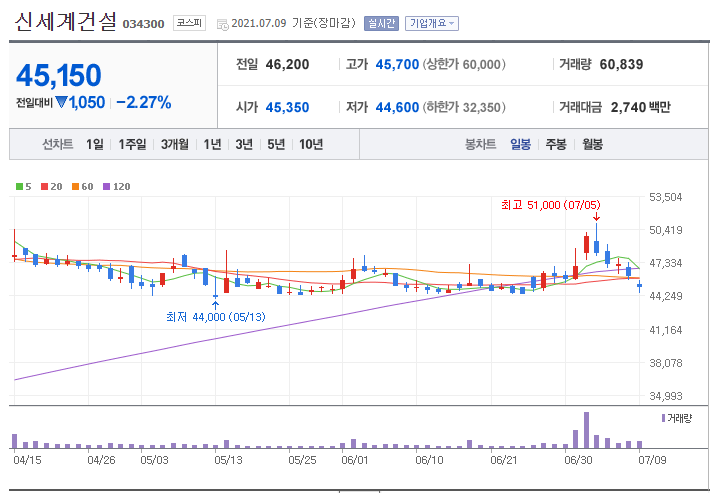Click the current price 45,150
The height and width of the screenshot is (493, 710).
tap(59, 75)
